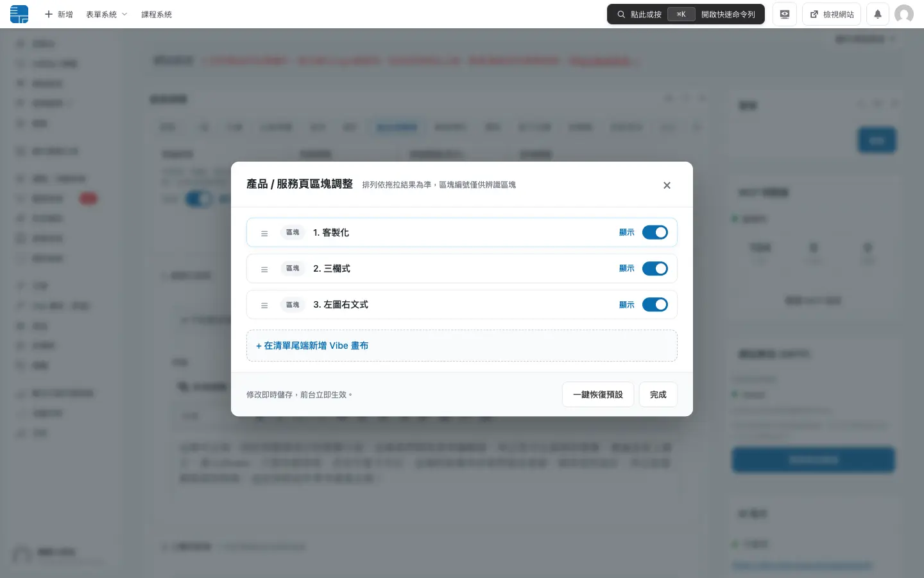Toggle display switch for 1. 客製化
Screen dimensions: 924x578
point(655,232)
